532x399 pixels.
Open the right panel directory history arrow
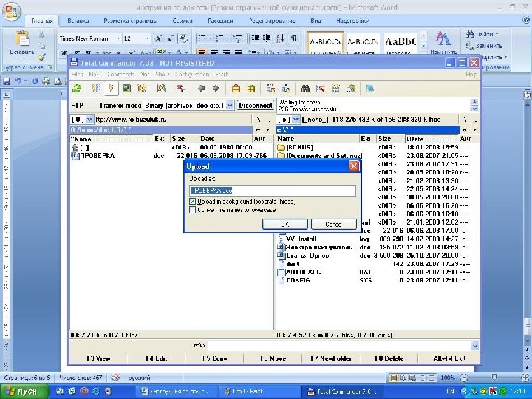click(474, 130)
